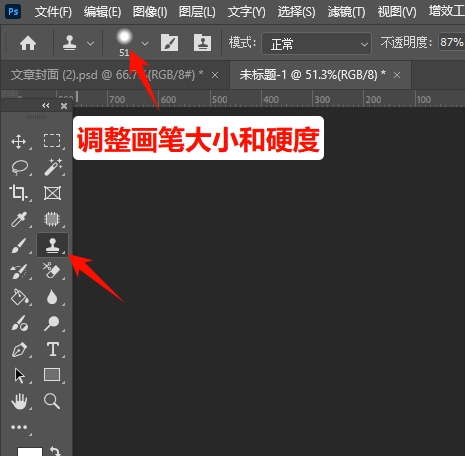Open the brush preset picker arrow
The height and width of the screenshot is (456, 465).
(x=145, y=43)
